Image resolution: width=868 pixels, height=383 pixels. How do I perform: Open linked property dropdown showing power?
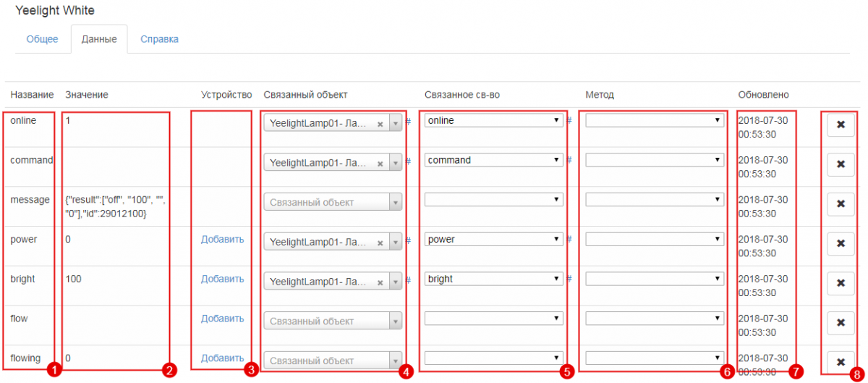494,239
